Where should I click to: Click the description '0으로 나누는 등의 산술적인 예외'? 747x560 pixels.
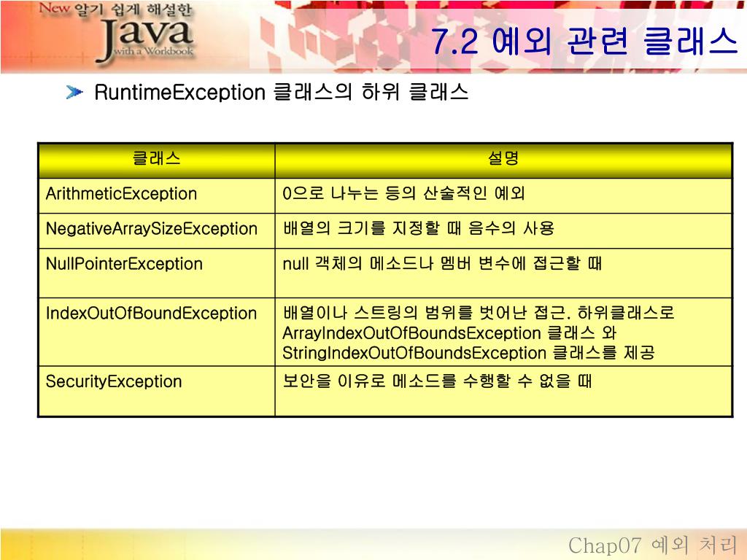[x=403, y=192]
